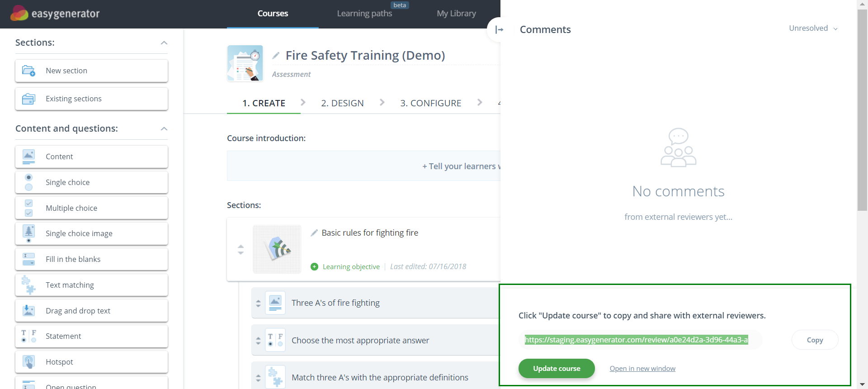Add a Learning objective with plus icon
The image size is (868, 389).
coord(315,267)
